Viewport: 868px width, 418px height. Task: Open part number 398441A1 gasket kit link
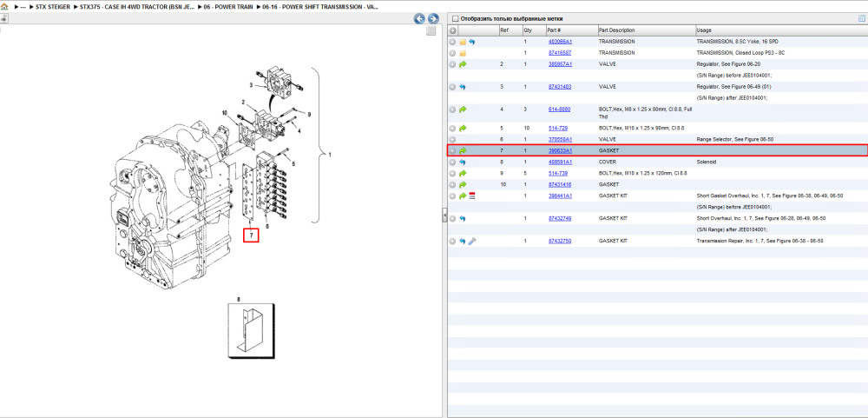(560, 196)
